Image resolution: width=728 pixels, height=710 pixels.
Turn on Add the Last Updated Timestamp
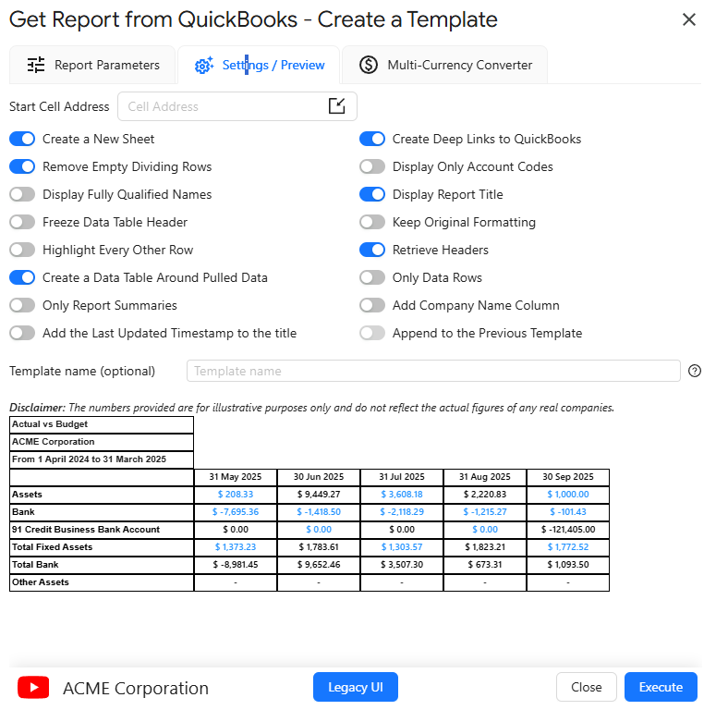[22, 333]
